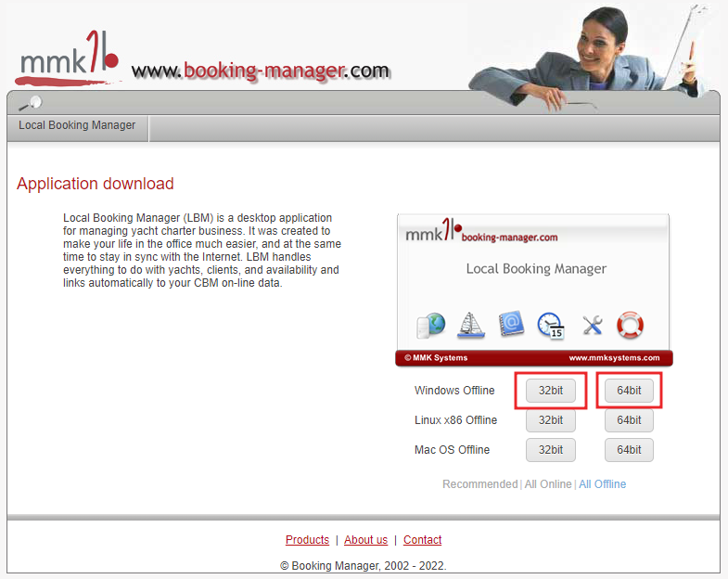Viewport: 728px width, 579px height.
Task: Click the Linux x86 Offline label
Action: pos(455,420)
